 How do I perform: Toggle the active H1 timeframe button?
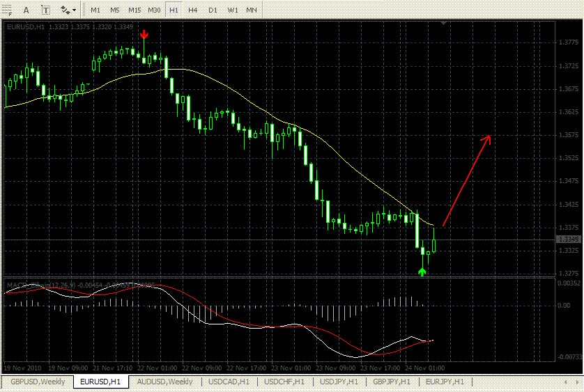tap(174, 10)
